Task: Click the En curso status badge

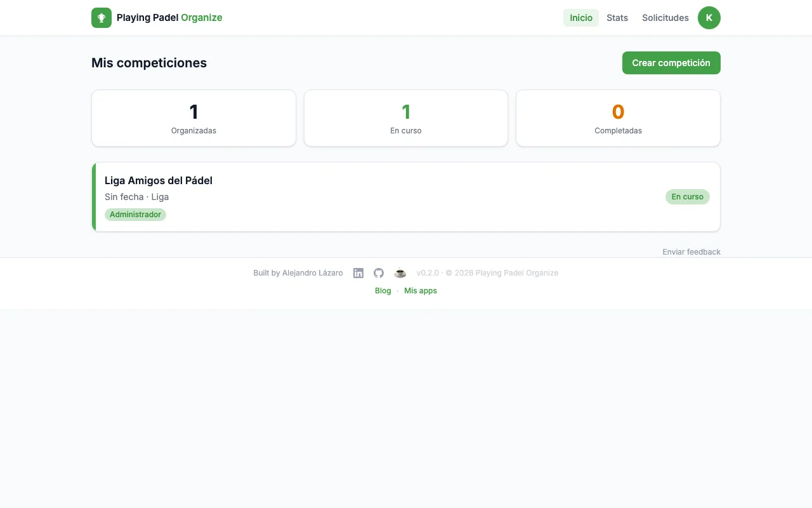Action: (x=688, y=197)
